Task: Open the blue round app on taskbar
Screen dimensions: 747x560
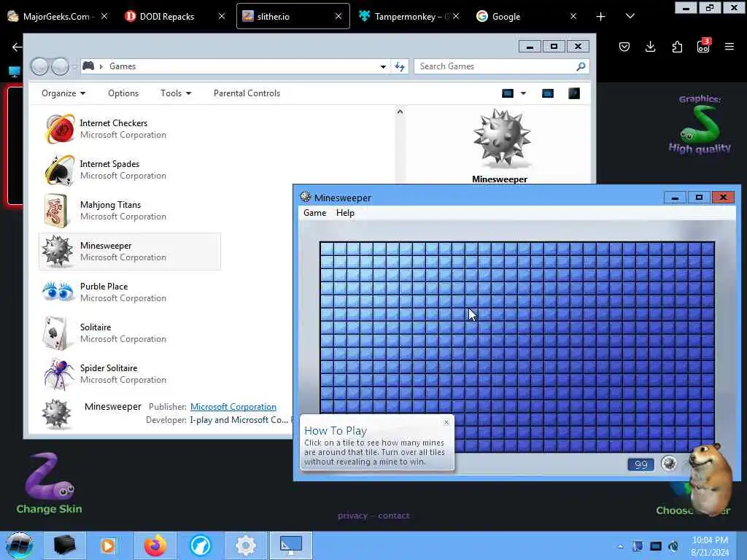Action: coord(201,545)
